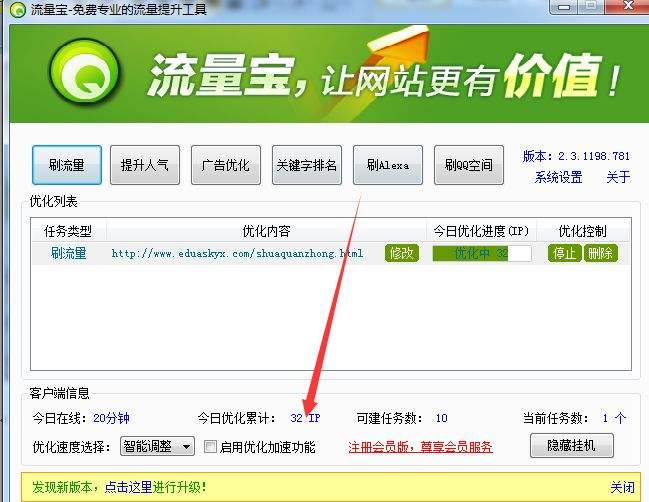Click the green Q logo in the banner

tap(86, 72)
